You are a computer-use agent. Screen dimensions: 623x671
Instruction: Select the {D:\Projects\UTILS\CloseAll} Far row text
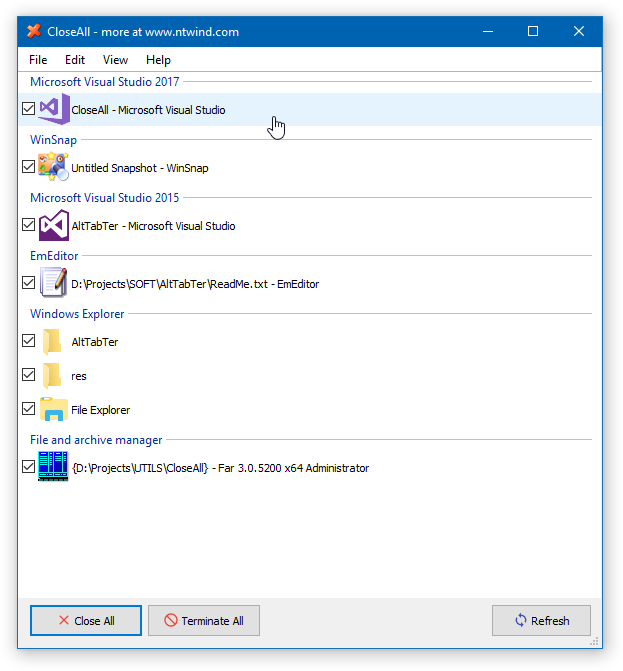(220, 468)
